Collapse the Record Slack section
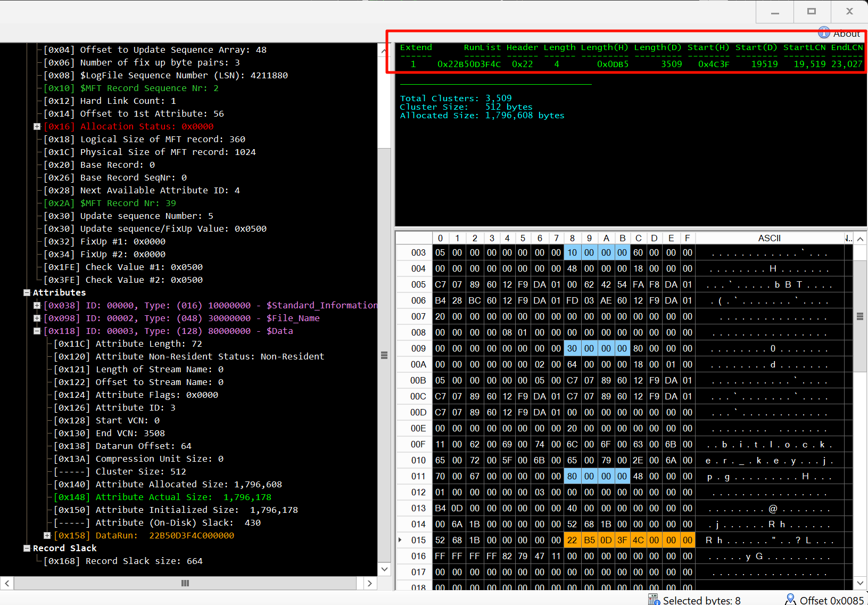This screenshot has width=868, height=605. click(x=27, y=549)
